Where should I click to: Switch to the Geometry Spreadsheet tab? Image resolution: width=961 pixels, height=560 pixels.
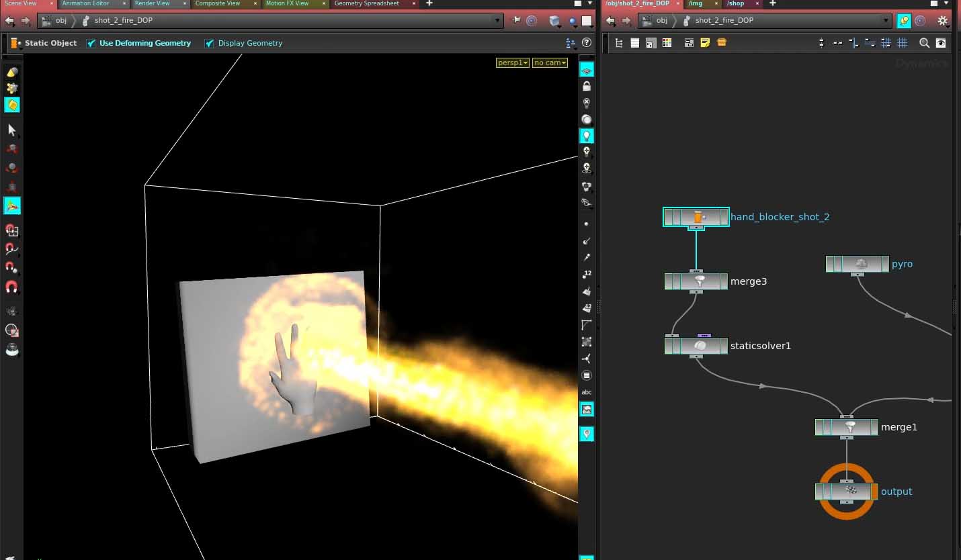(366, 4)
